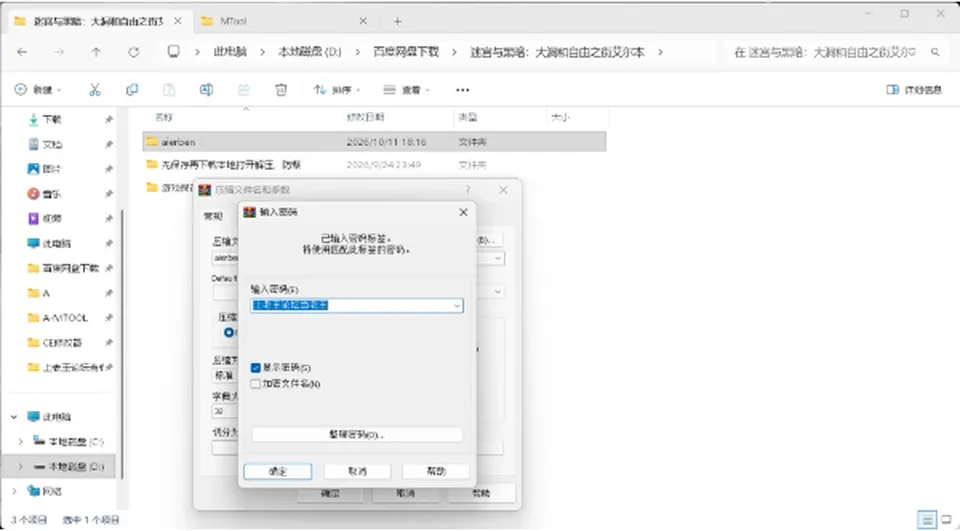The height and width of the screenshot is (531, 960).
Task: Open the New (新建) dropdown in toolbar
Action: pyautogui.click(x=38, y=90)
